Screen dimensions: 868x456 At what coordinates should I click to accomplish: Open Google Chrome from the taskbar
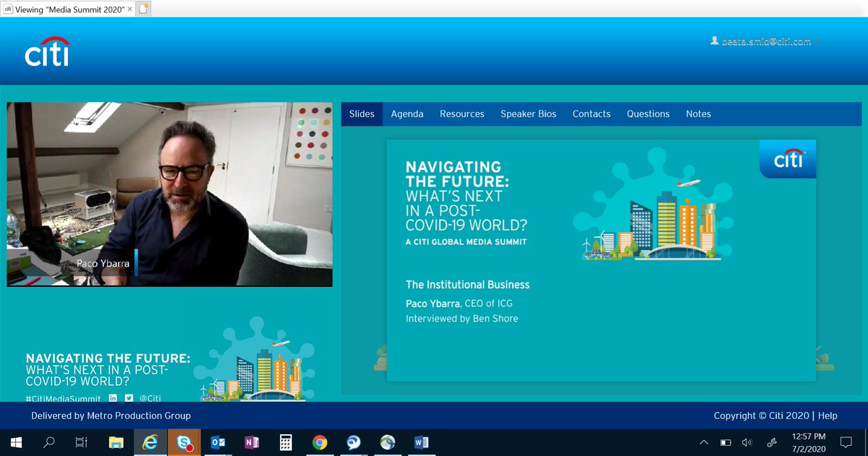point(320,442)
